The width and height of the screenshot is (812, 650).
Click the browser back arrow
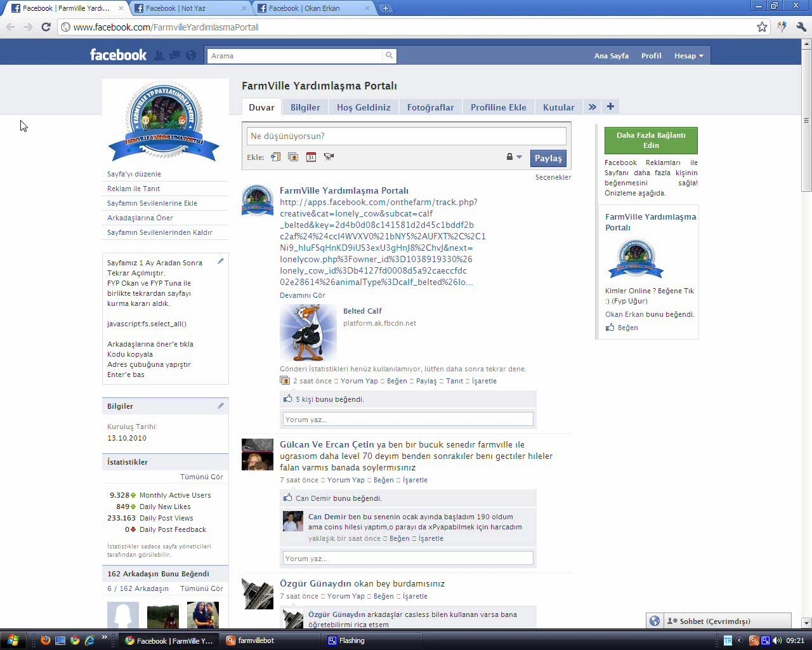10,27
